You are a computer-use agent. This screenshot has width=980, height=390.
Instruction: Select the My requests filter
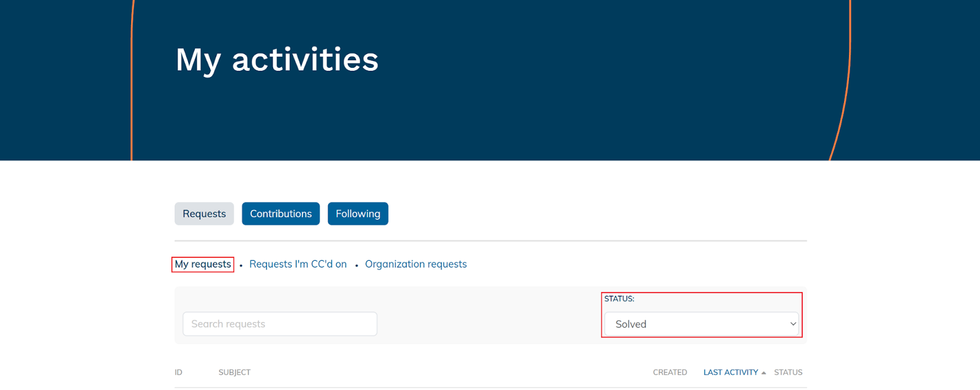pyautogui.click(x=203, y=264)
